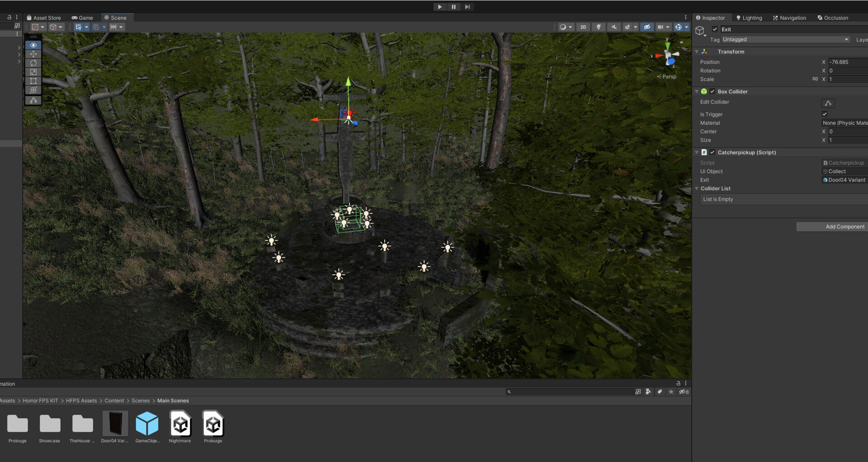
Task: Collapse the Transform component
Action: [x=697, y=51]
